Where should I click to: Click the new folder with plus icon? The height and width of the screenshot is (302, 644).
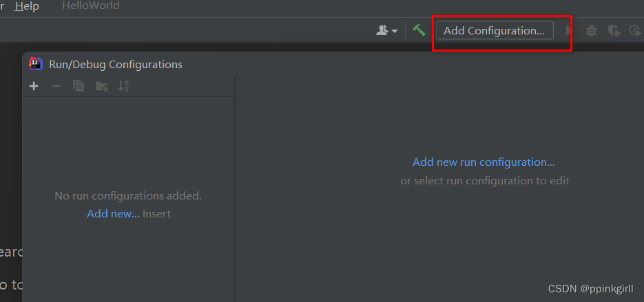(x=101, y=86)
